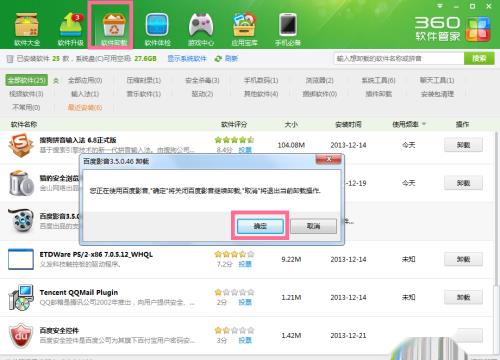Click the 搜狗拼音输入法 6.8正式版 title
Viewport: 500px width, 360px height.
[x=78, y=140]
